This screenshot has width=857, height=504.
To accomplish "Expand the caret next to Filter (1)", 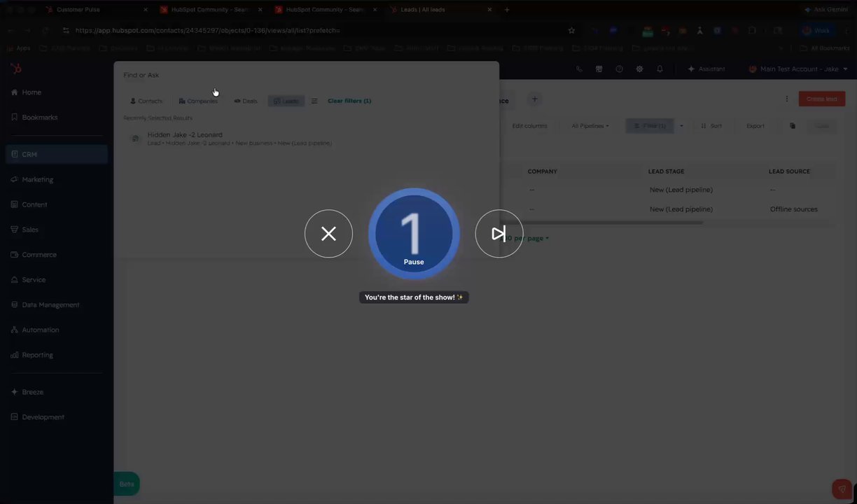I will click(681, 126).
